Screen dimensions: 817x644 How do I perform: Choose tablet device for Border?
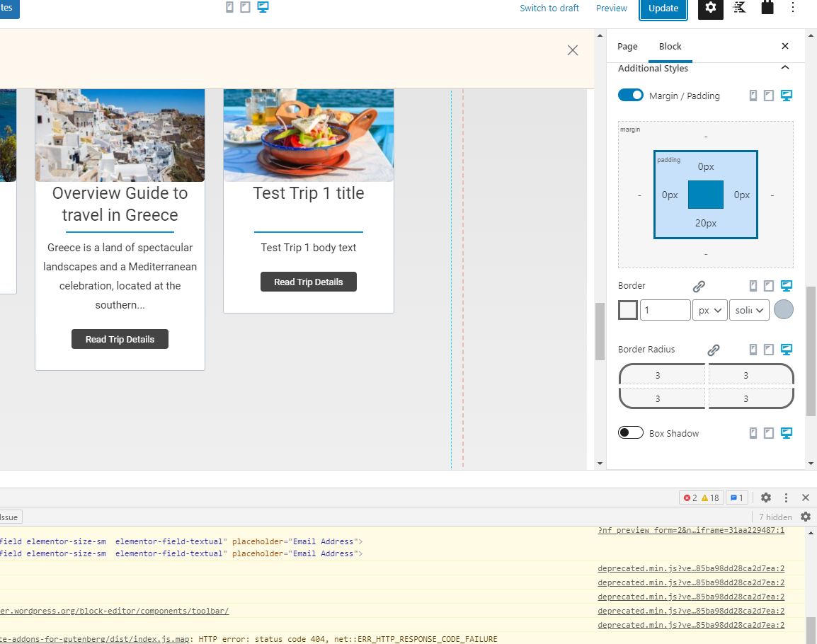[769, 285]
